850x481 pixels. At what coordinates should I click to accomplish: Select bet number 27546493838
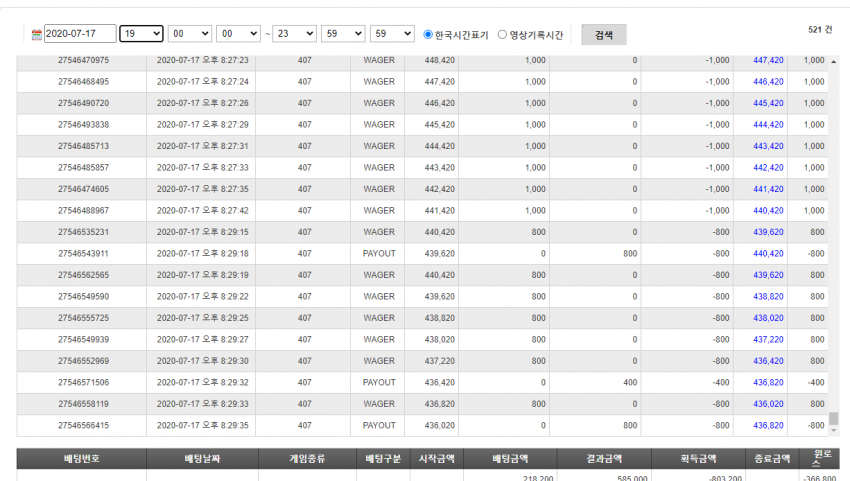pyautogui.click(x=83, y=125)
